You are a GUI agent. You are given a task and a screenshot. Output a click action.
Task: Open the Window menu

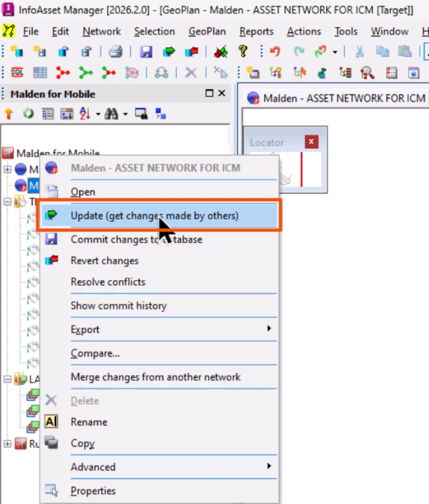coord(390,31)
